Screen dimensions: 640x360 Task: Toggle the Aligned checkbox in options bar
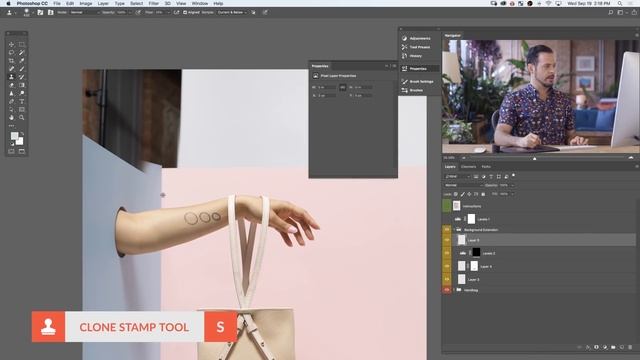pyautogui.click(x=185, y=12)
